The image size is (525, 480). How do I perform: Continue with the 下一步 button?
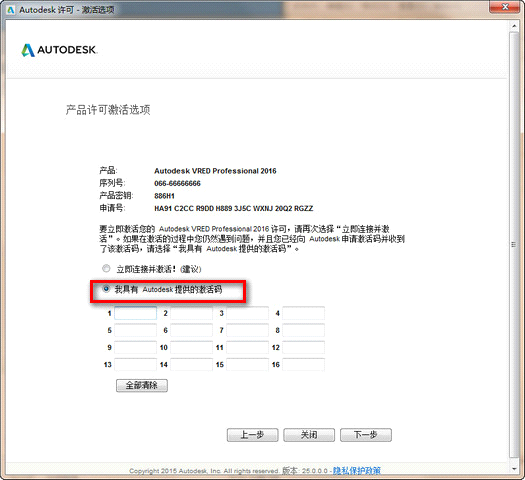coord(366,435)
